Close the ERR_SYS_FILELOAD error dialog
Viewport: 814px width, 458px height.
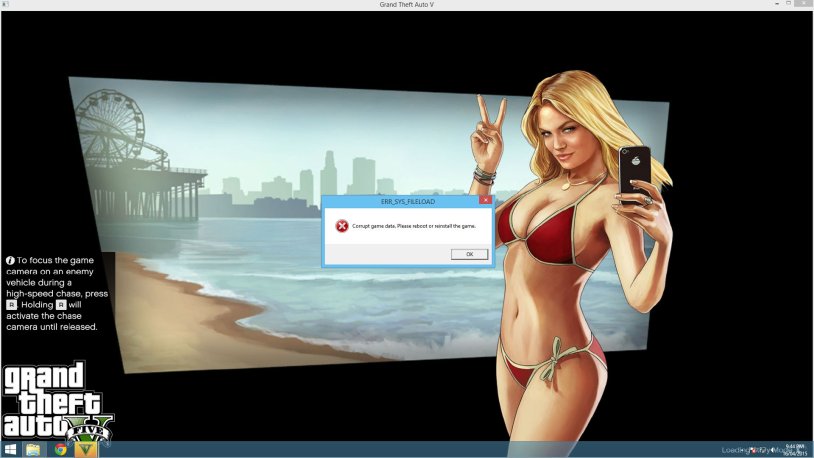coord(485,200)
